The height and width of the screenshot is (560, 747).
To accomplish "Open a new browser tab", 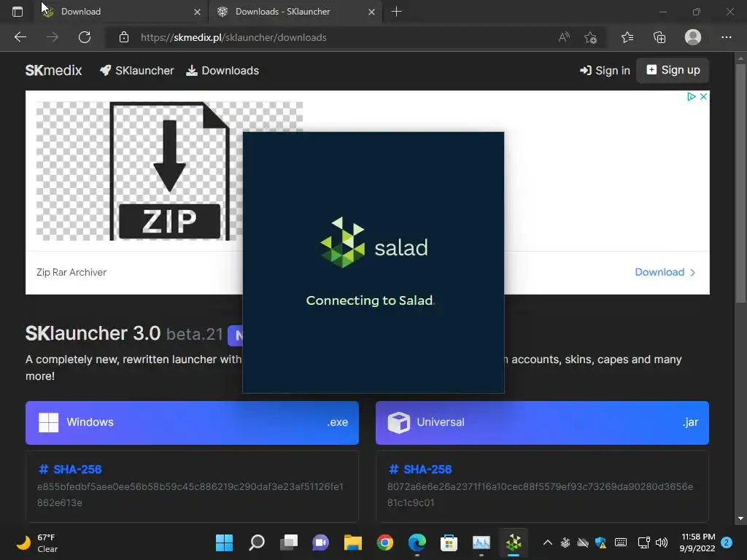I will [396, 12].
